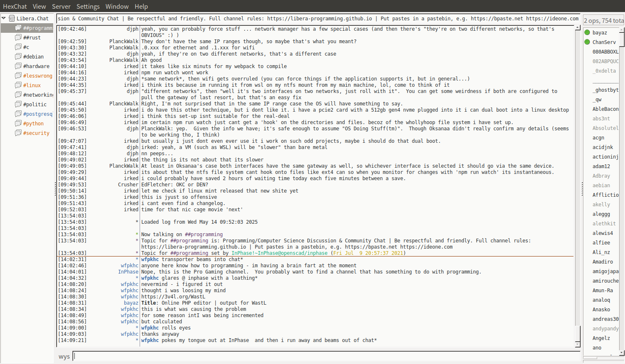Open the Server menu
This screenshot has width=625, height=364.
click(61, 7)
